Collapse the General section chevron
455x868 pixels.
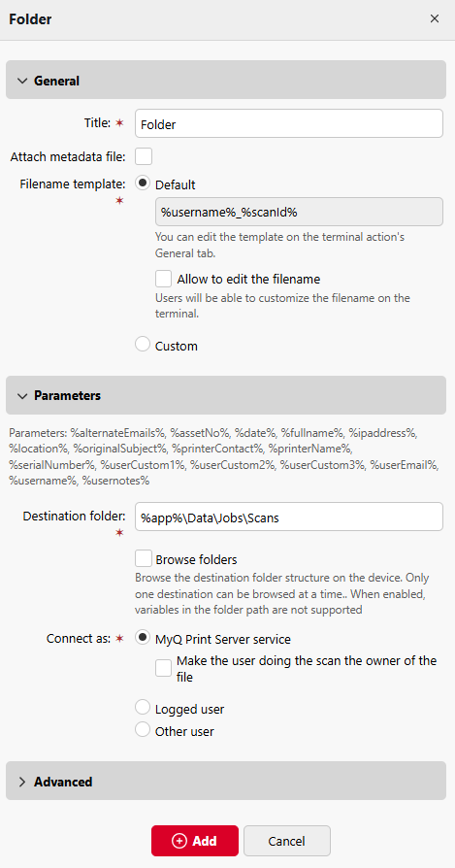tap(22, 81)
